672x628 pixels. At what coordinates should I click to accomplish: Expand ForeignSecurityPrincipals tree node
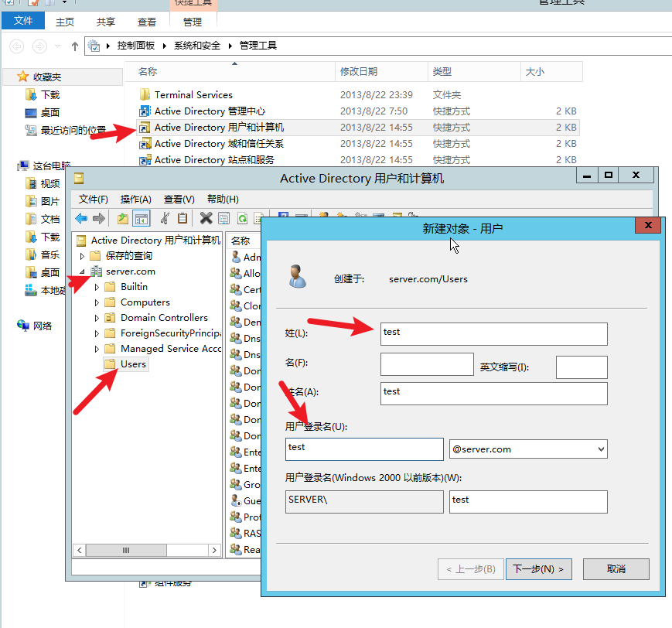(x=97, y=333)
